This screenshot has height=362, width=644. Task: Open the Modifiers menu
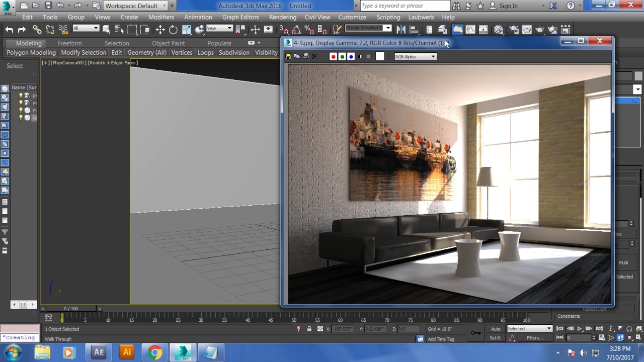(161, 17)
